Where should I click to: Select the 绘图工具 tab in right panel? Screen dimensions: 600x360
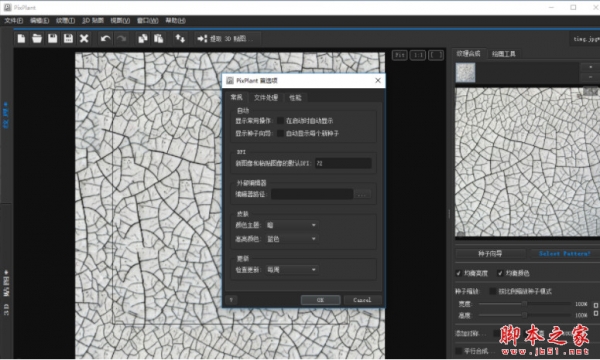coord(504,54)
